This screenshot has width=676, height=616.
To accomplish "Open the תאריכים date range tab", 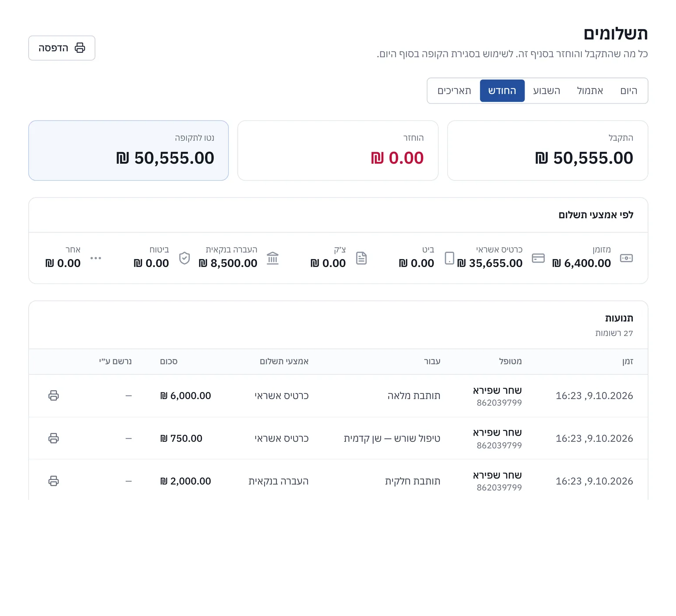I will coord(454,91).
